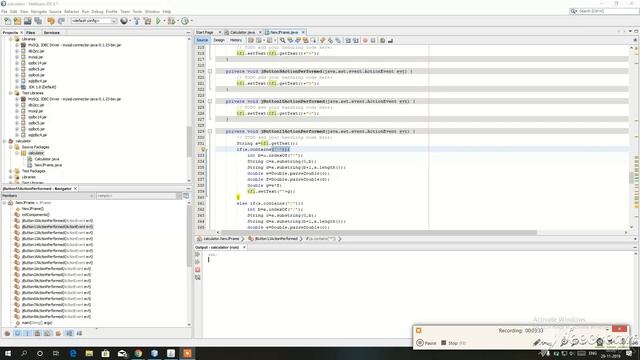640x360 pixels.
Task: Collapse the Test Libraries tree node
Action: 11,93
